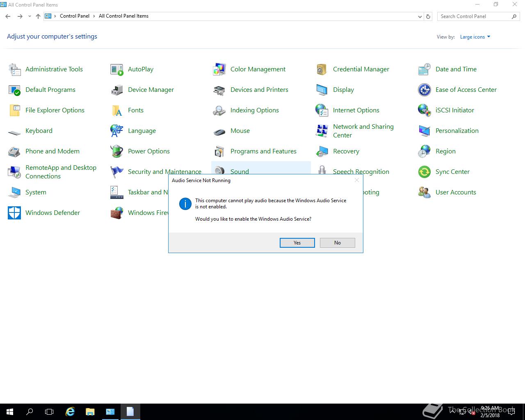
Task: Open Network and Sharing Center icon
Action: pos(322,131)
